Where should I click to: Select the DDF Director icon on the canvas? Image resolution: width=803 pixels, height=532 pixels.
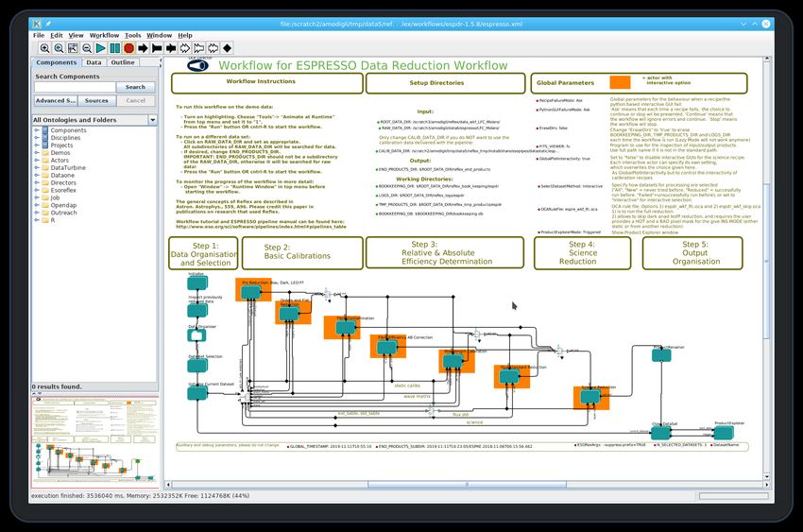pos(197,65)
